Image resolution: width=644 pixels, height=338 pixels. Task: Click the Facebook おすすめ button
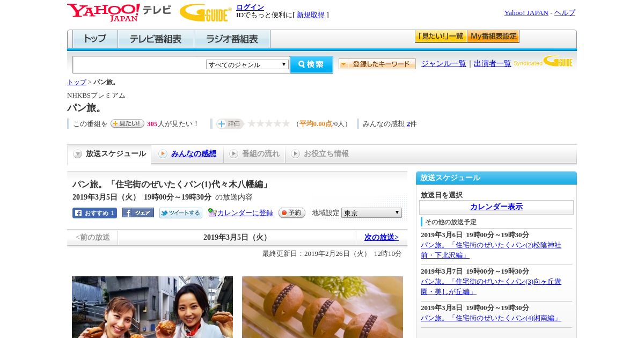pos(94,213)
